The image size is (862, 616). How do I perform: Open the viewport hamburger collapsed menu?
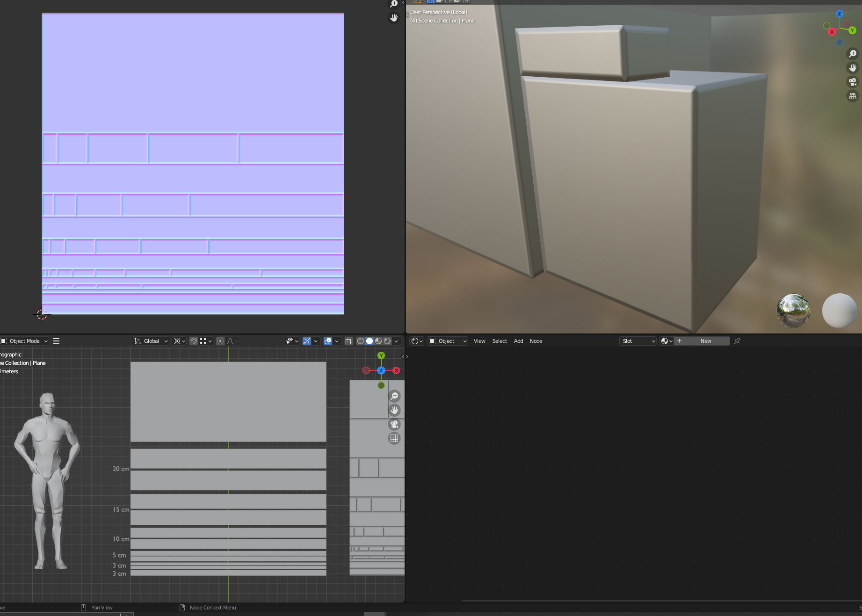click(56, 341)
